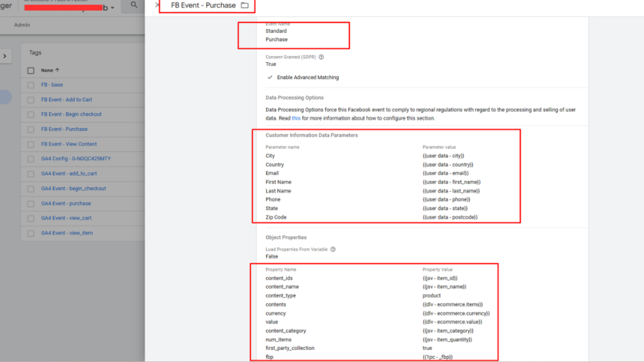Open the GA4 Event - view_cart tag
This screenshot has width=644, height=362.
tap(66, 218)
